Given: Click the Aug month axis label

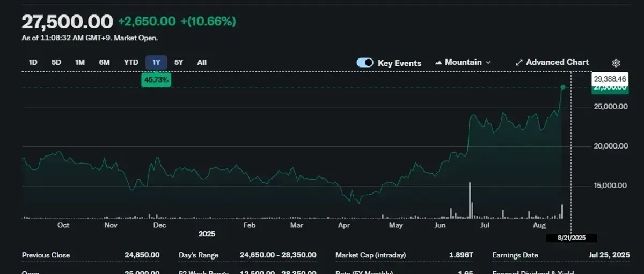Looking at the screenshot, I should coord(539,225).
